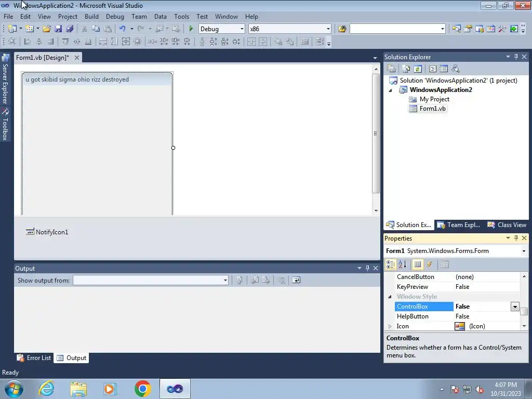Open the Debug menu

[115, 16]
